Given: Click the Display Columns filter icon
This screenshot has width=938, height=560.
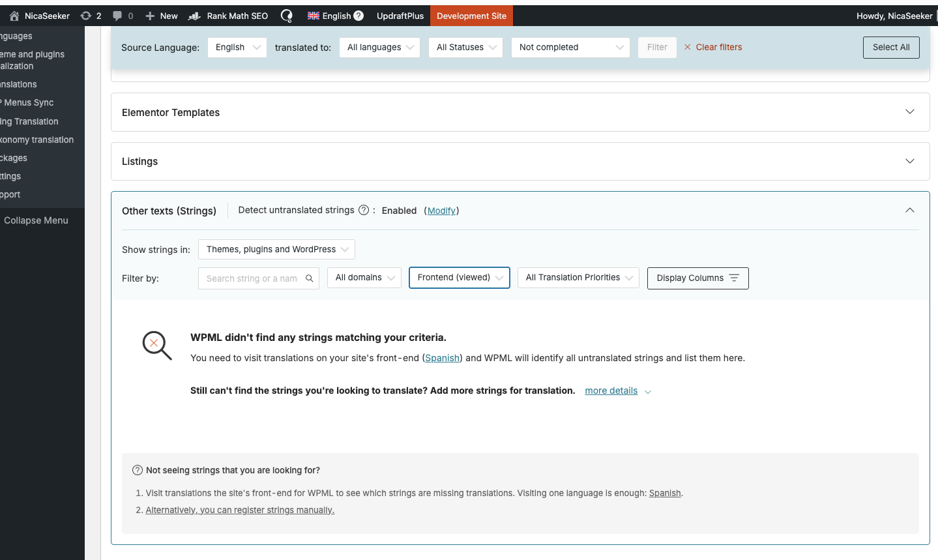Looking at the screenshot, I should [x=734, y=278].
